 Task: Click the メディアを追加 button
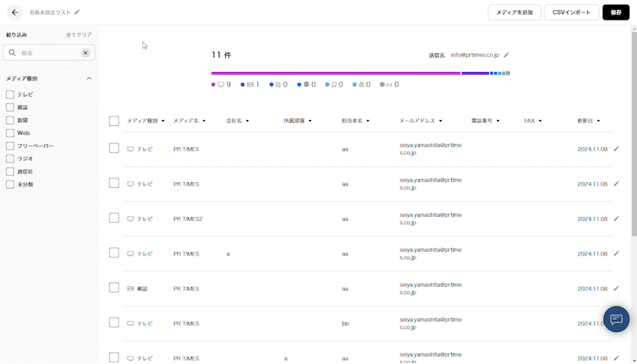coord(514,12)
